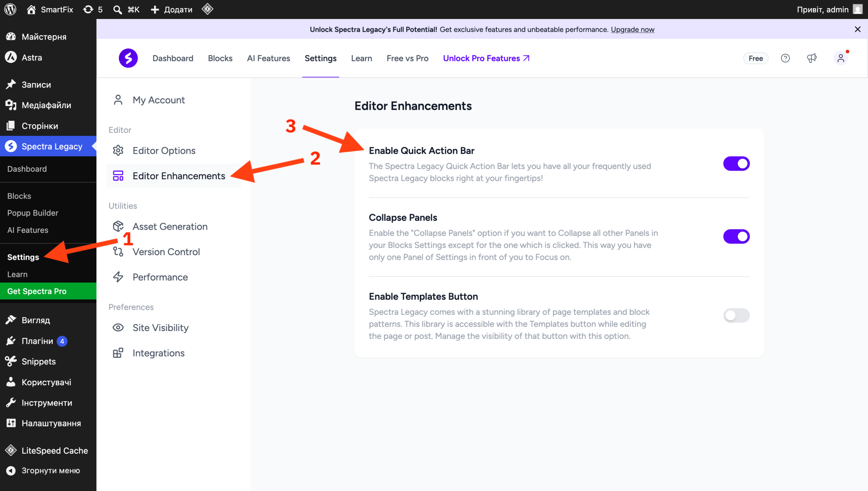Click the Astra logo icon
Screen dimensions: 868x491
point(11,57)
